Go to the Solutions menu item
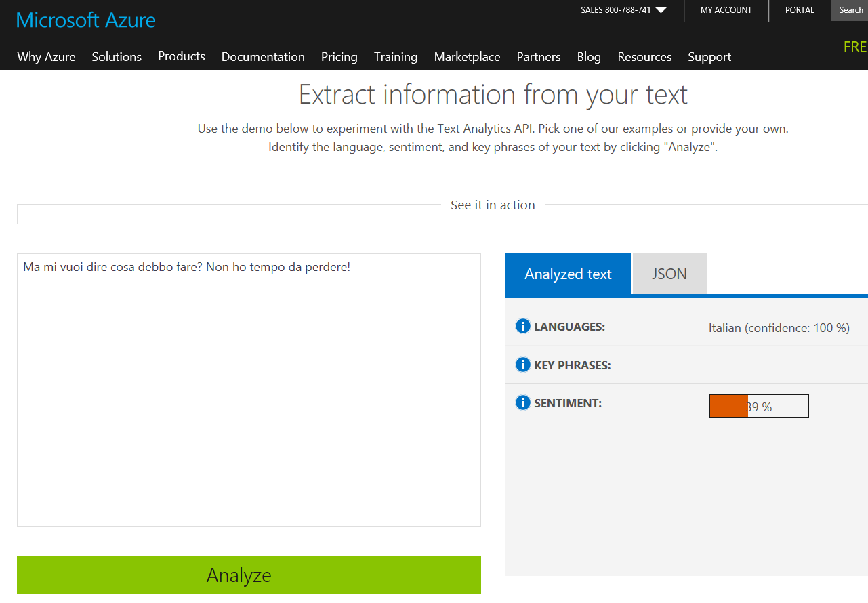 point(117,57)
